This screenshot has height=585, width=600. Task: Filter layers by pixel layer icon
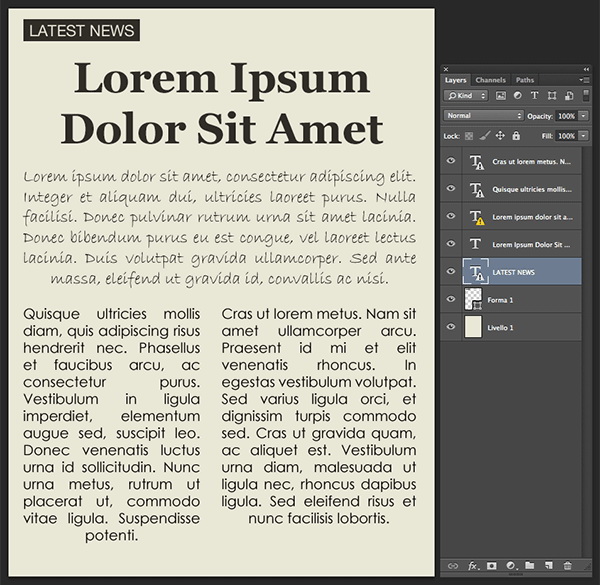(x=501, y=96)
